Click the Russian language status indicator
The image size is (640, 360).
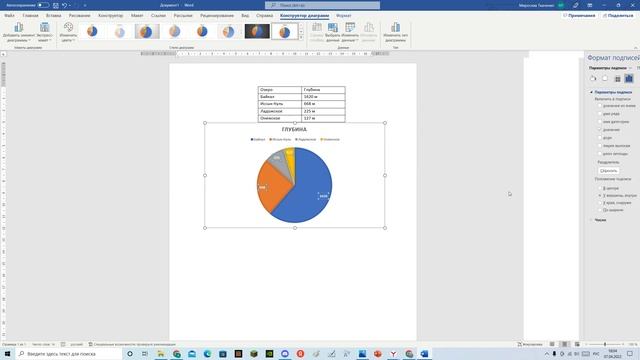click(x=76, y=344)
